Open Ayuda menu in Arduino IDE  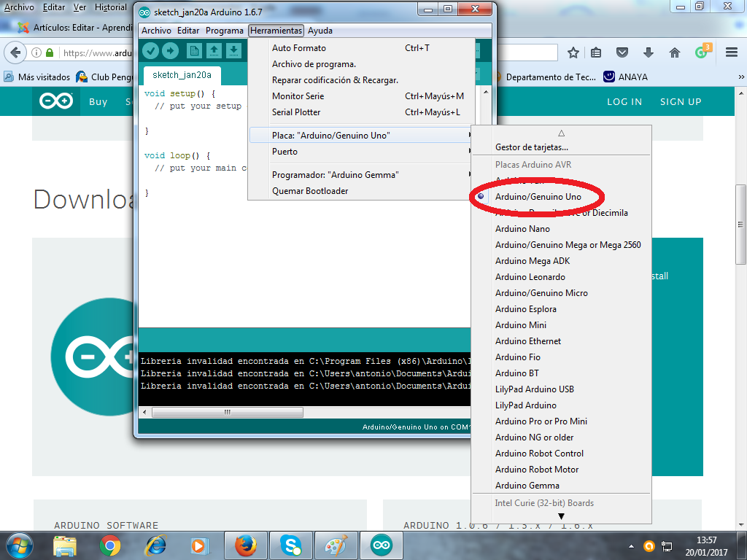pyautogui.click(x=320, y=31)
